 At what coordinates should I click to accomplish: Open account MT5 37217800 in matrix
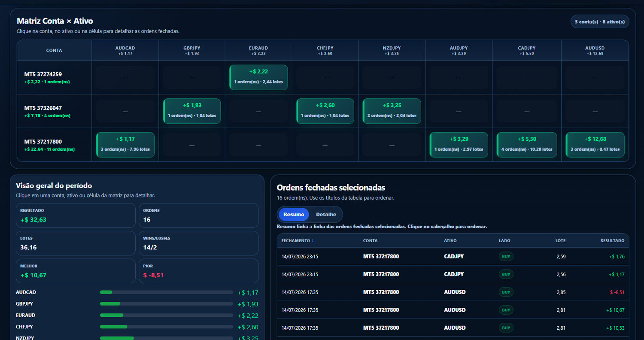(54, 145)
